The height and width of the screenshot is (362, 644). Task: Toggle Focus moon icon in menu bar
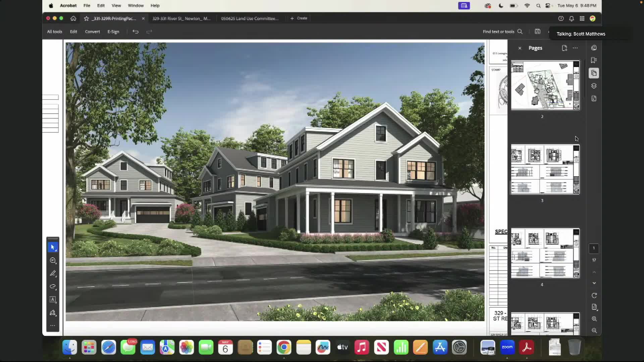click(501, 6)
